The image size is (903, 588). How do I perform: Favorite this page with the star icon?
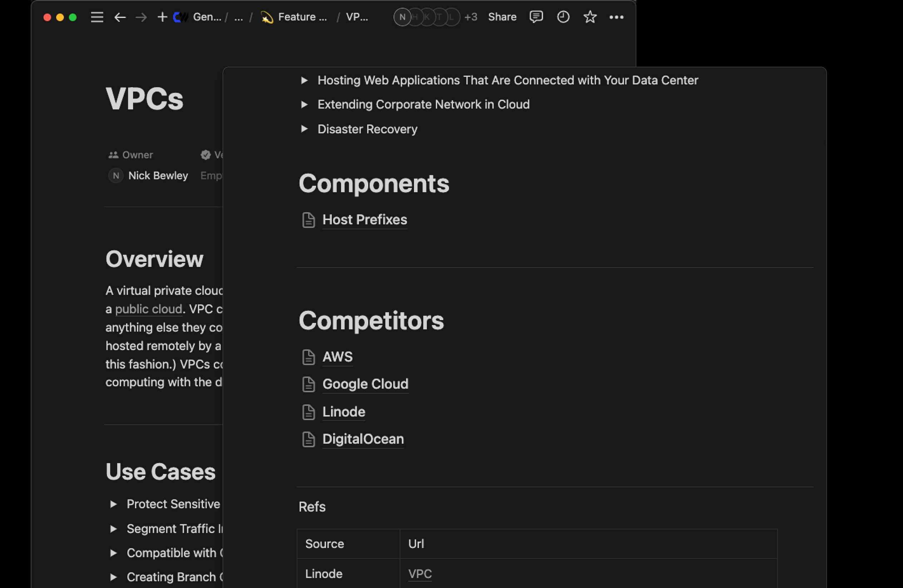[x=590, y=17]
